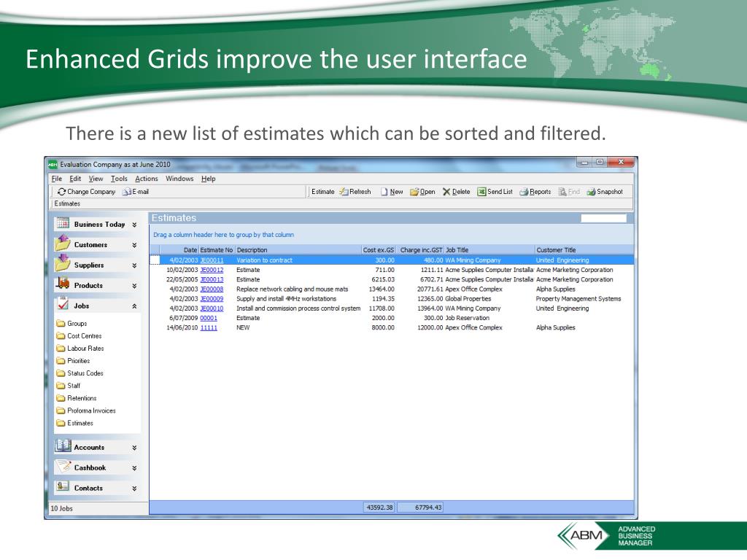Click the Open folder icon

414,192
